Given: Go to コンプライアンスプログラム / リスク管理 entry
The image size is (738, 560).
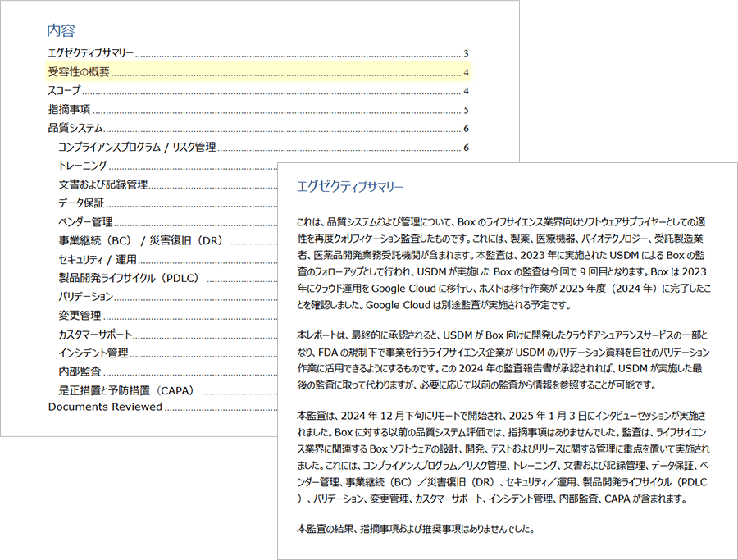Looking at the screenshot, I should click(137, 148).
